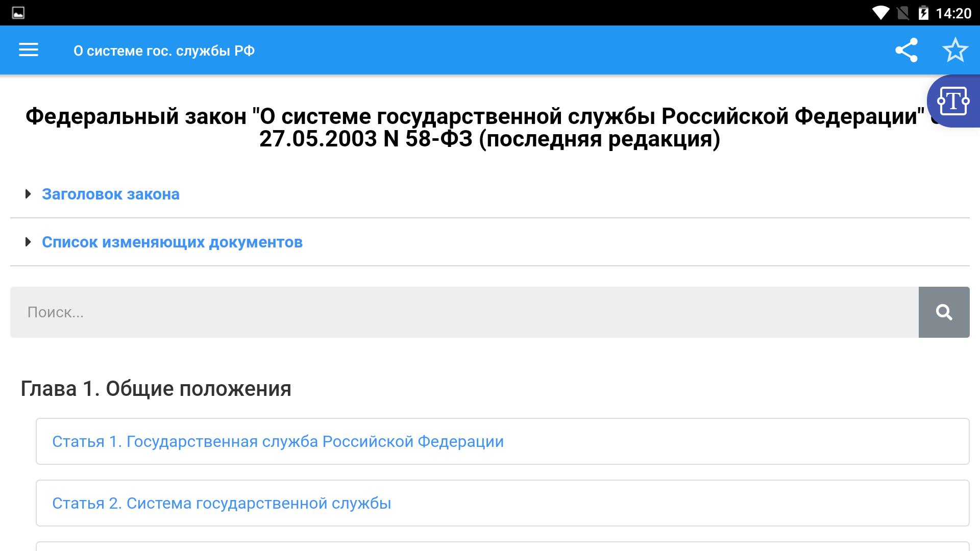Tap the no-SIM indicator icon
980x551 pixels.
[x=902, y=13]
